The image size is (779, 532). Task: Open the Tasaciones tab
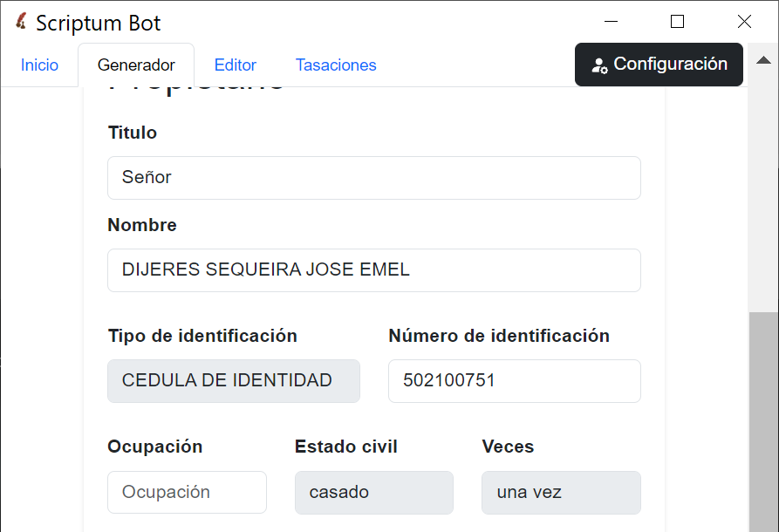click(336, 65)
